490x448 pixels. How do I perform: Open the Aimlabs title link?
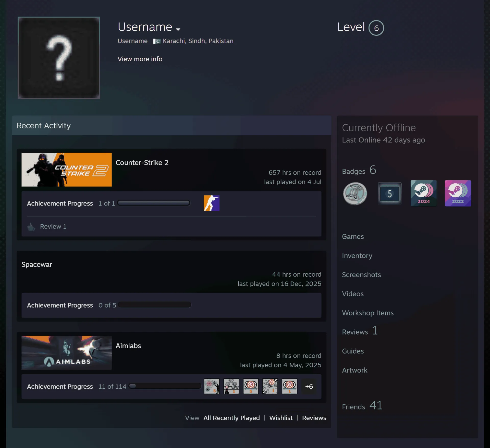coord(128,346)
